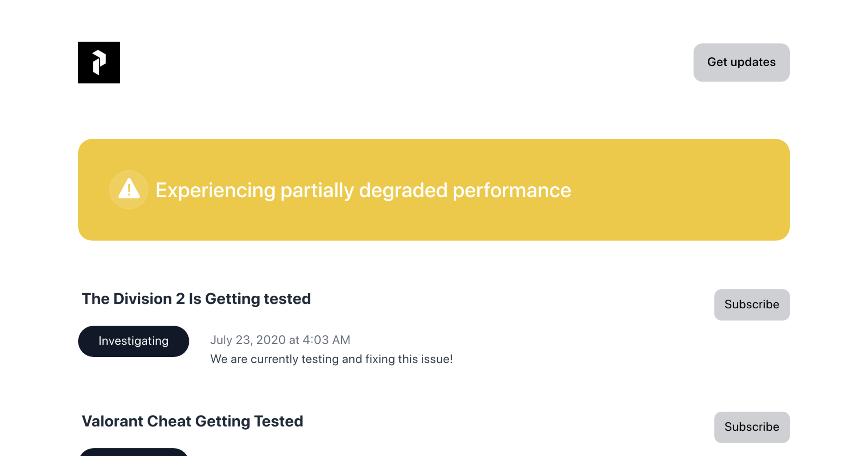The image size is (868, 456).
Task: Click the word 'Experiencing' in the banner
Action: click(216, 190)
